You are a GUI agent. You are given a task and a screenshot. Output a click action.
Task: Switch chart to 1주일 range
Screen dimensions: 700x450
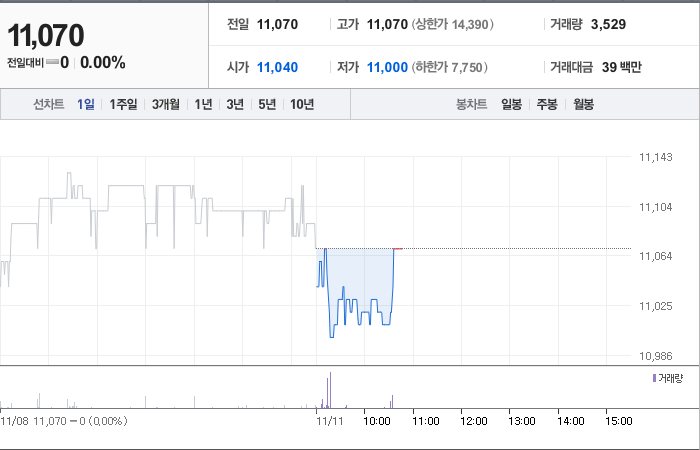coord(123,104)
